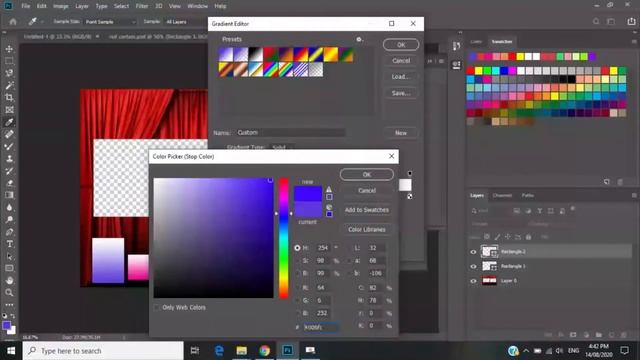This screenshot has height=360, width=640.
Task: Click the vertical hue spectrum slider
Action: pos(284,238)
